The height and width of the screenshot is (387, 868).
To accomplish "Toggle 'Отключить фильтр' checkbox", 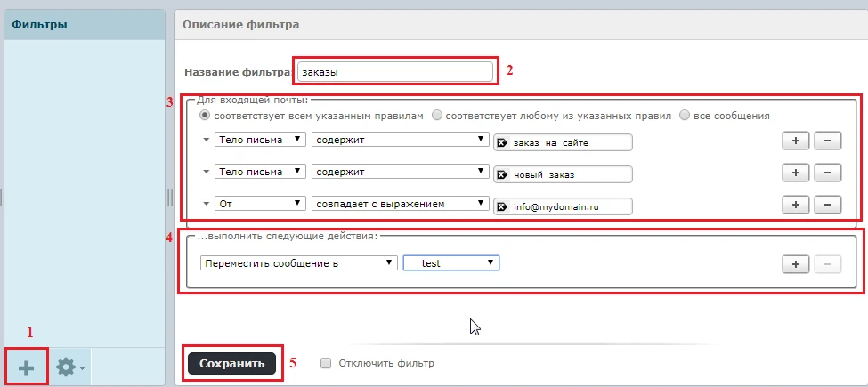I will (326, 363).
